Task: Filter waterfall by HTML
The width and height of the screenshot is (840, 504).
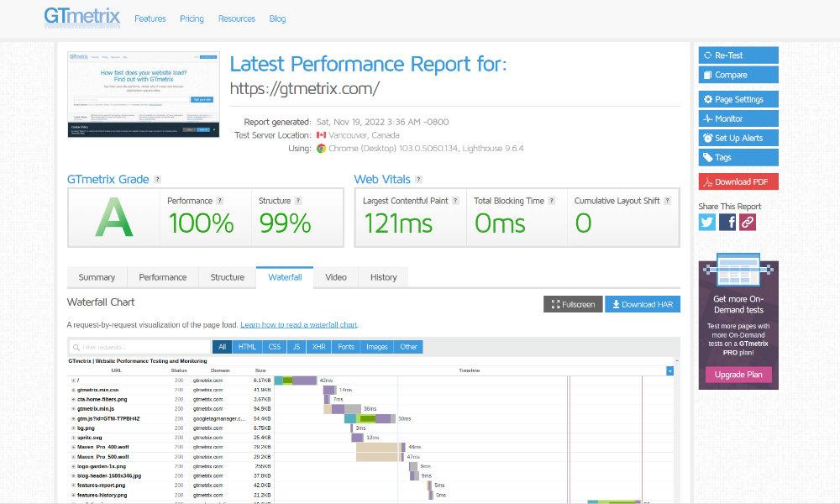Action: (x=247, y=347)
